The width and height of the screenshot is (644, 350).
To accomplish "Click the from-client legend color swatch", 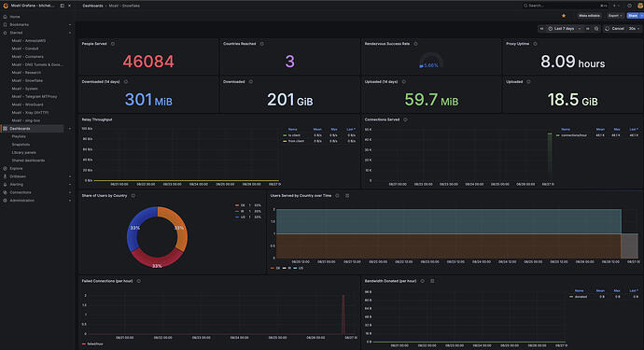I will coord(285,141).
